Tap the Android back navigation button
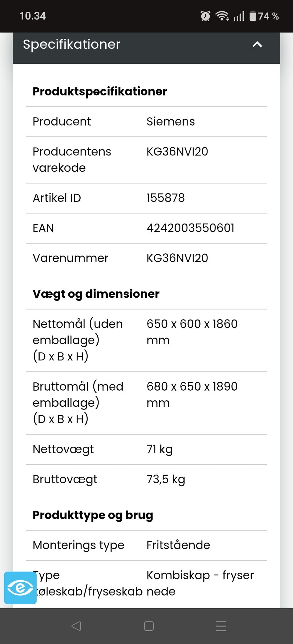Viewport: 293px width, 644px height. [76, 626]
